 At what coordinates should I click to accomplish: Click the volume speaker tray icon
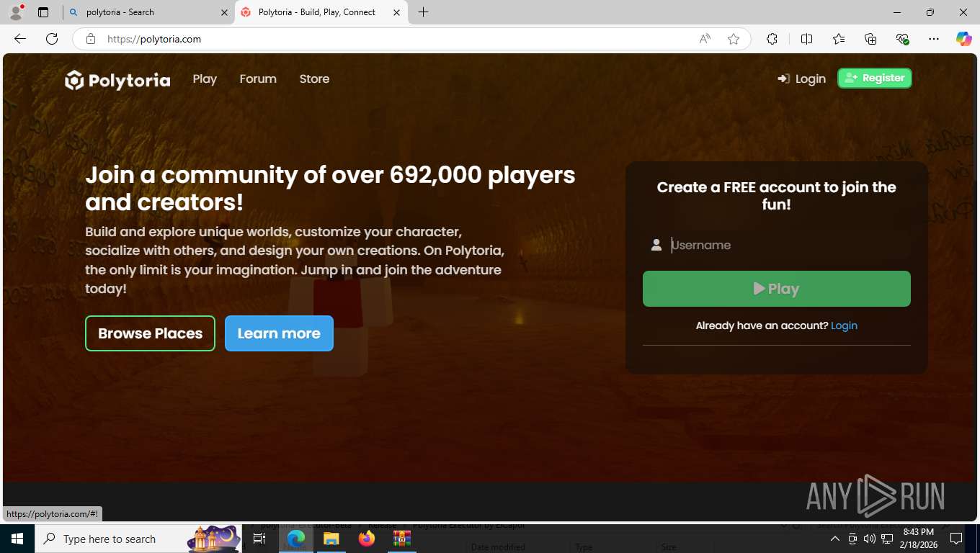pyautogui.click(x=870, y=539)
